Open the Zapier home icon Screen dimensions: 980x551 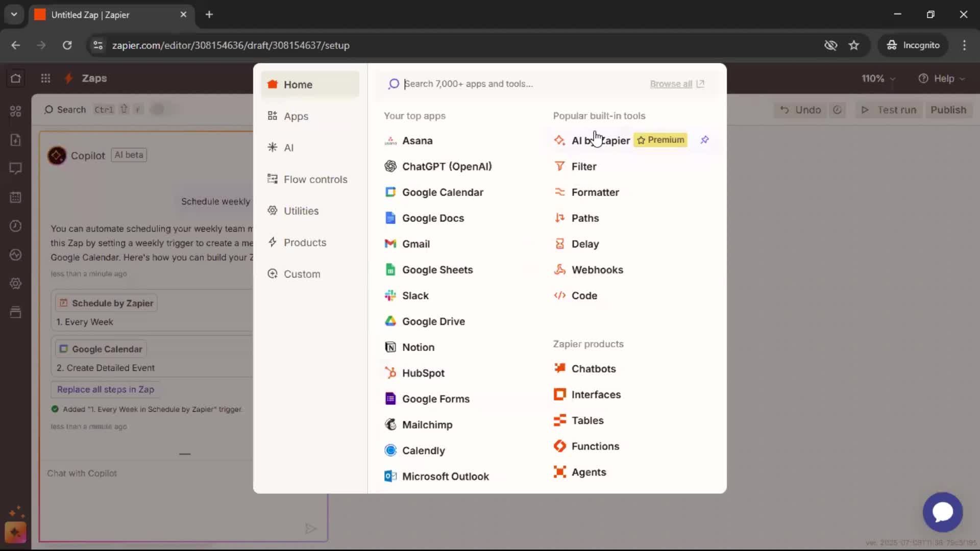[x=16, y=79]
